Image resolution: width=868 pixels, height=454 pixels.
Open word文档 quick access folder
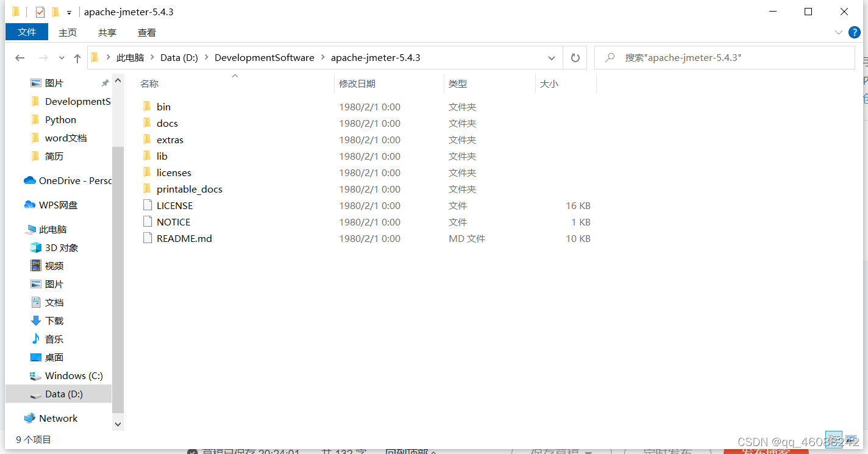tap(59, 138)
